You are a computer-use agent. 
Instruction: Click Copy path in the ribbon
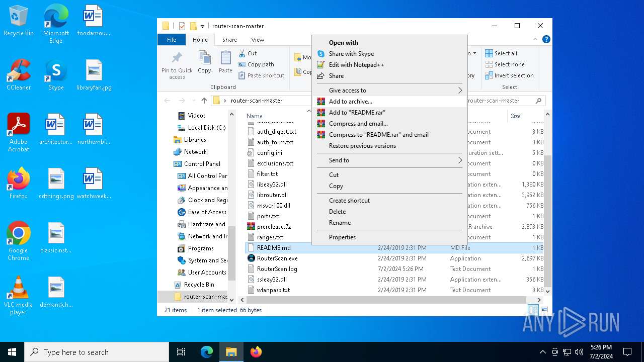(256, 64)
